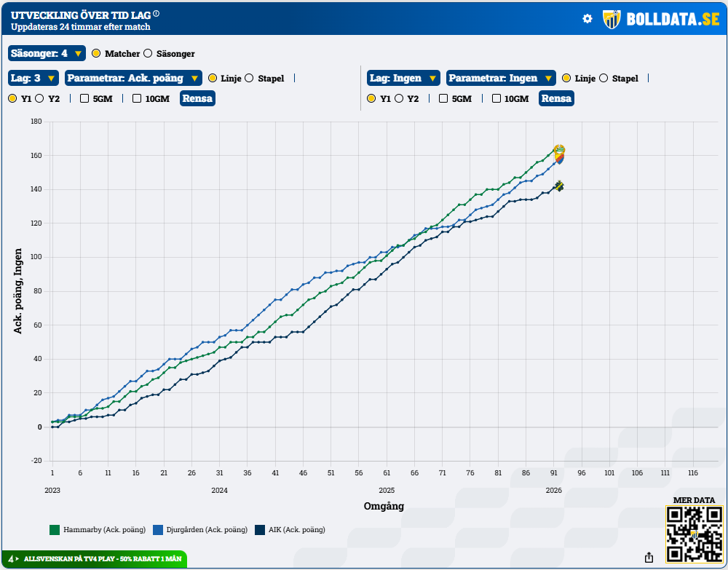Image resolution: width=728 pixels, height=570 pixels.
Task: Expand the Lag: 3 dropdown
Action: (33, 79)
